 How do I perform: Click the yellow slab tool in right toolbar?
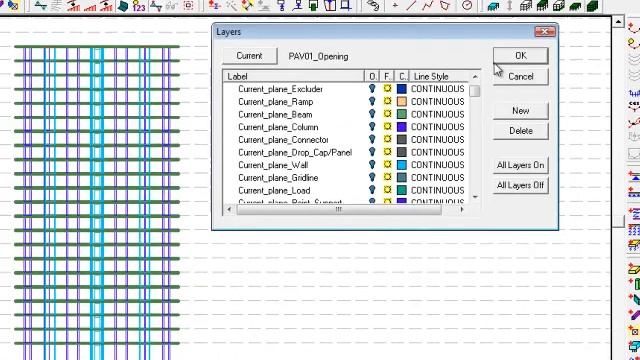click(x=634, y=269)
